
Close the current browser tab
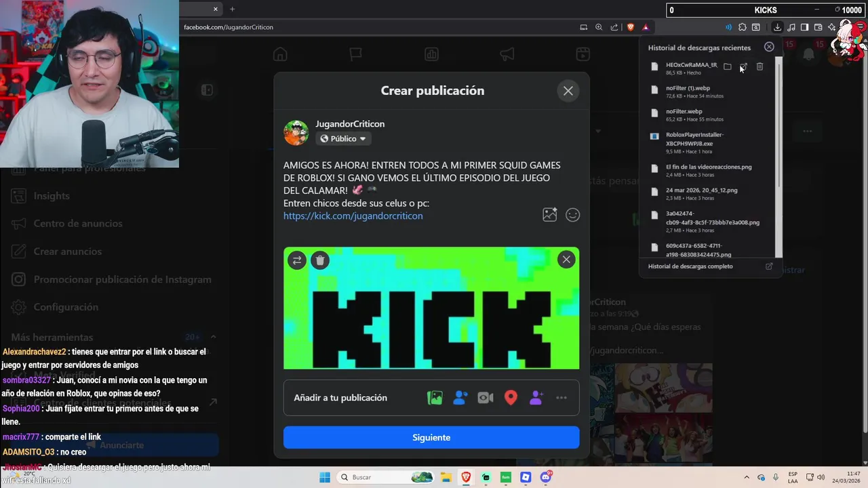216,9
